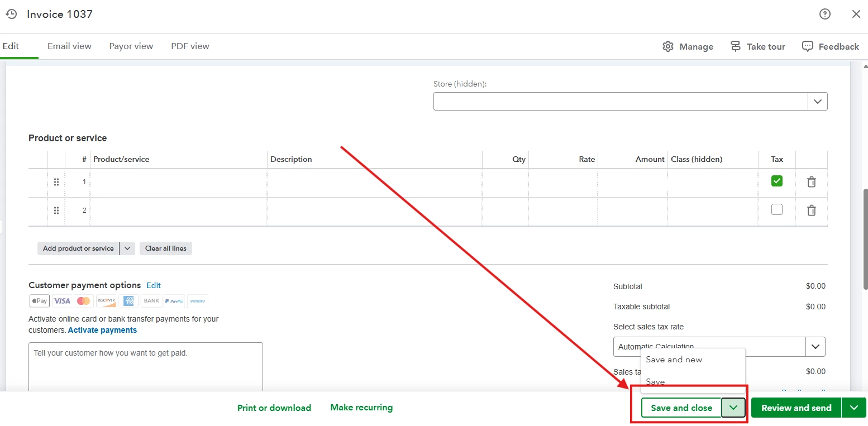Screen dimensions: 868x426
Task: Click the PayPal payment icon
Action: pyautogui.click(x=174, y=301)
